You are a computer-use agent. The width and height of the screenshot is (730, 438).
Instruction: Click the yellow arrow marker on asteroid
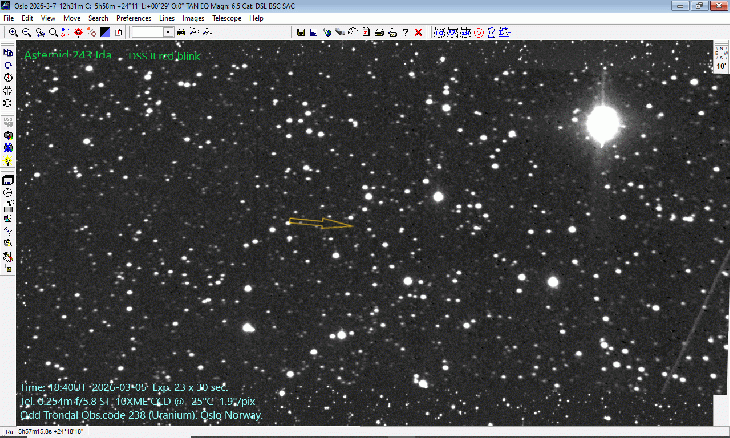(320, 223)
